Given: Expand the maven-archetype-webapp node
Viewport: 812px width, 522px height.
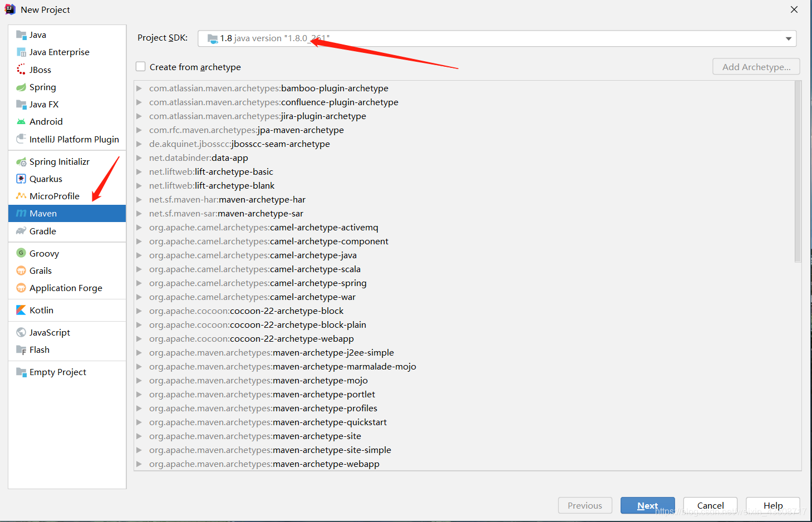Looking at the screenshot, I should coord(139,464).
